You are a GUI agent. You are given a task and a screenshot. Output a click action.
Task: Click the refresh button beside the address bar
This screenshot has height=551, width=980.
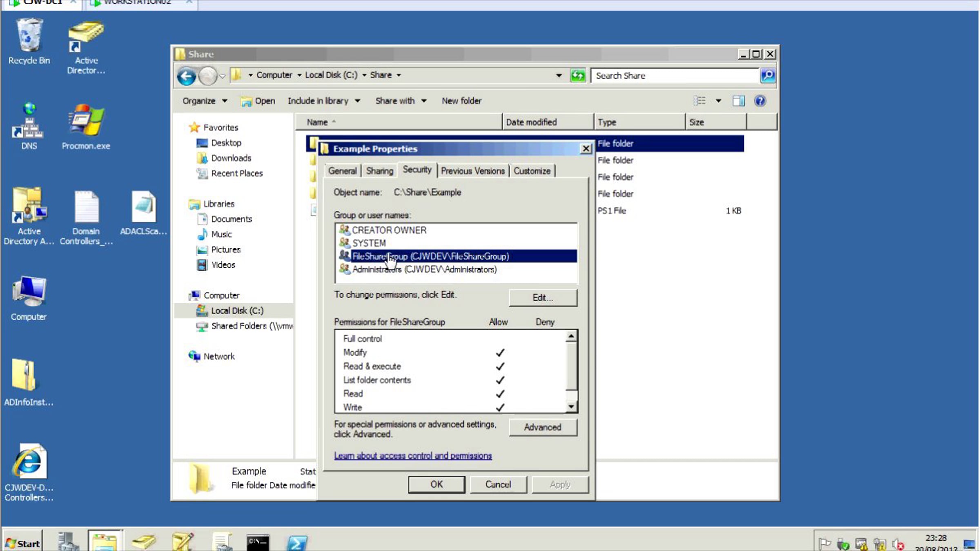click(578, 76)
